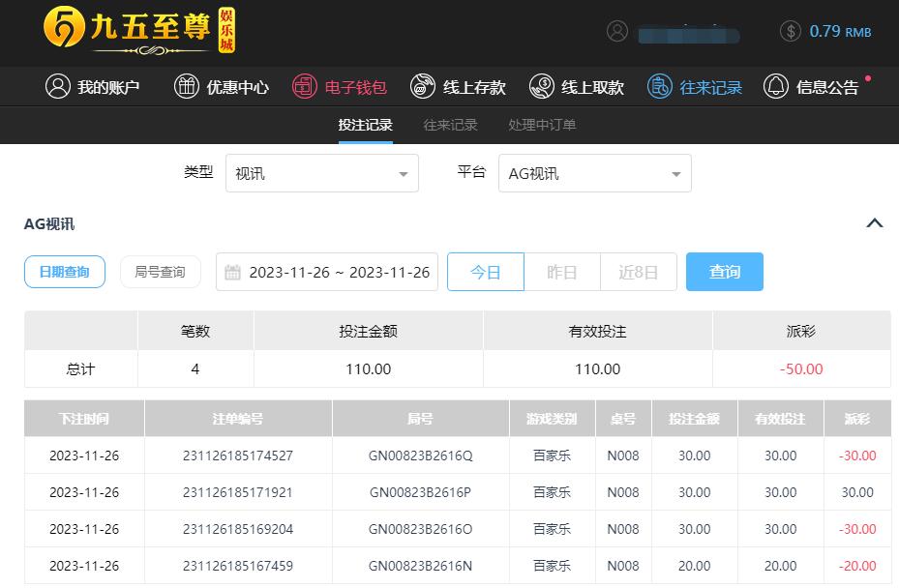Switch to the 往来记录 sub-tab
Viewport: 899px width, 588px height.
(450, 125)
